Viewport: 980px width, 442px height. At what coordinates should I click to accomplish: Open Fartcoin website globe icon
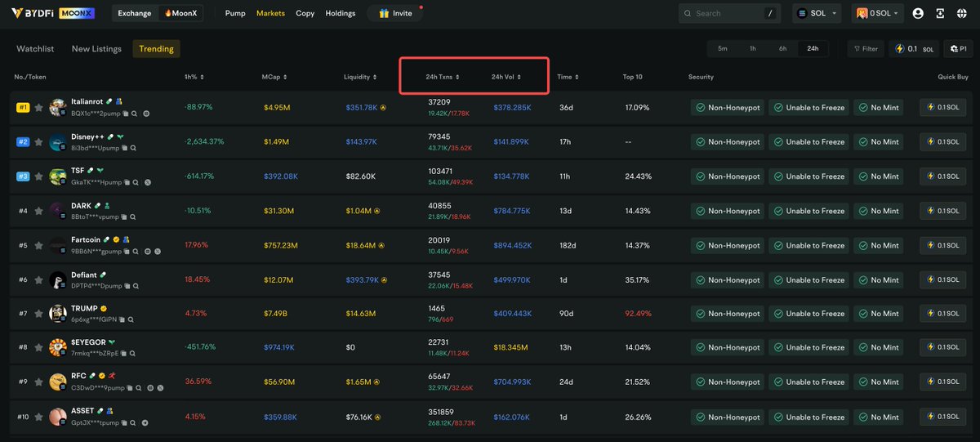pyautogui.click(x=148, y=251)
